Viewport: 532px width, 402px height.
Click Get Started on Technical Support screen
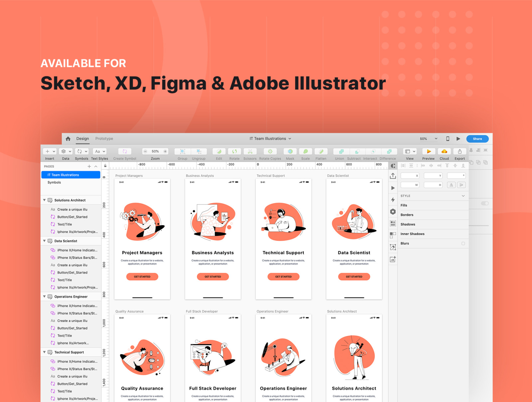coord(284,277)
